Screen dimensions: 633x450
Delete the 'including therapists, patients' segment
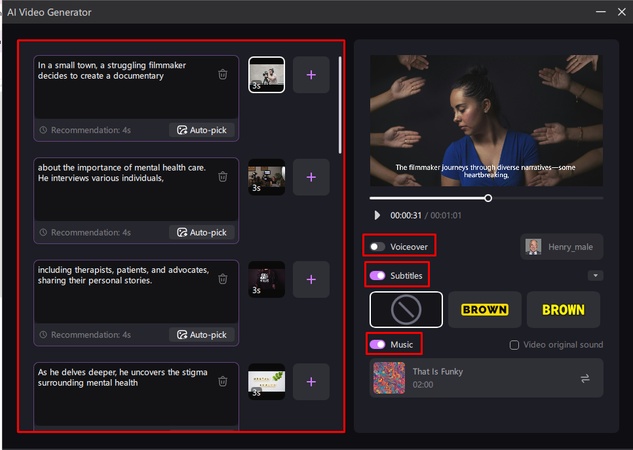pos(222,278)
